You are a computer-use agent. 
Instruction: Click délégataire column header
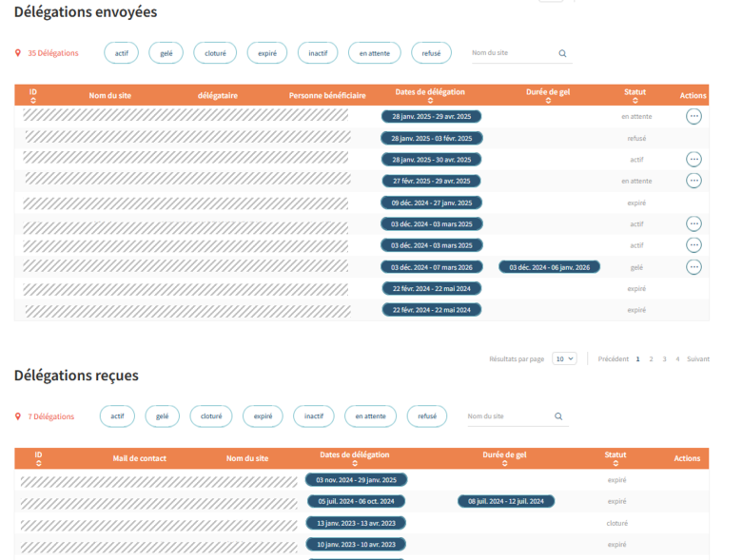(218, 95)
